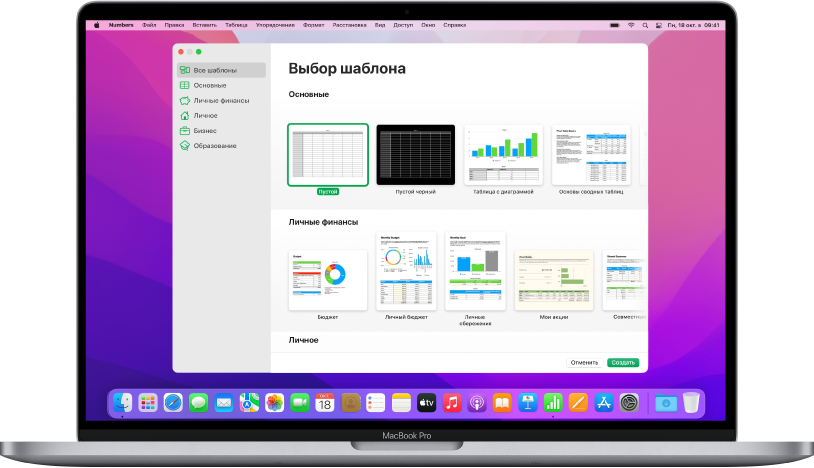Open the Упорядочение menu
The height and width of the screenshot is (468, 814).
pyautogui.click(x=275, y=25)
